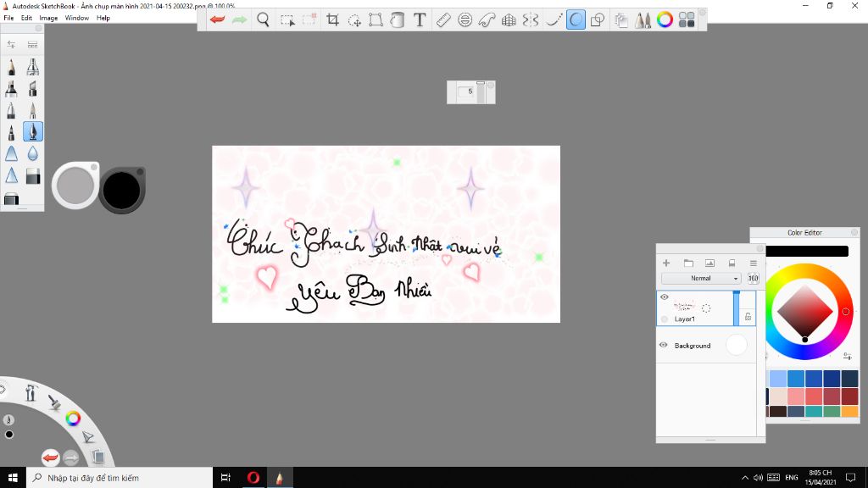
Task: Select the Hard Eraser brush
Action: tap(33, 176)
